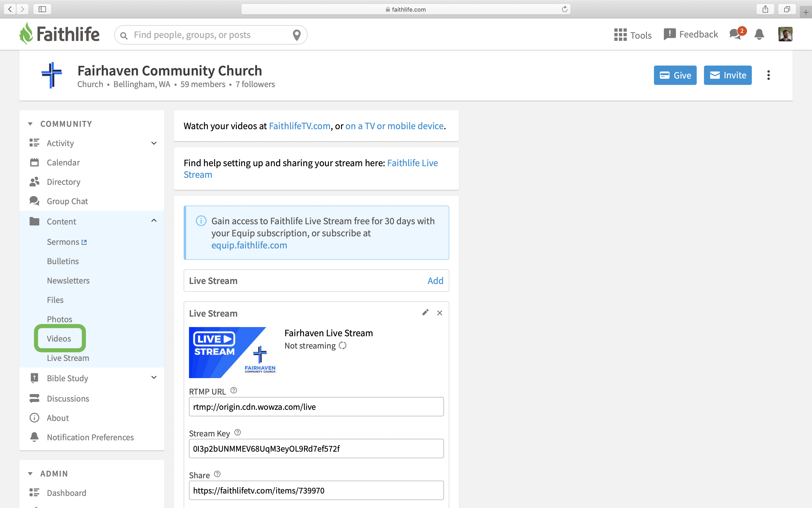Click the Stream Key help icon
This screenshot has height=508, width=812.
pyautogui.click(x=238, y=433)
